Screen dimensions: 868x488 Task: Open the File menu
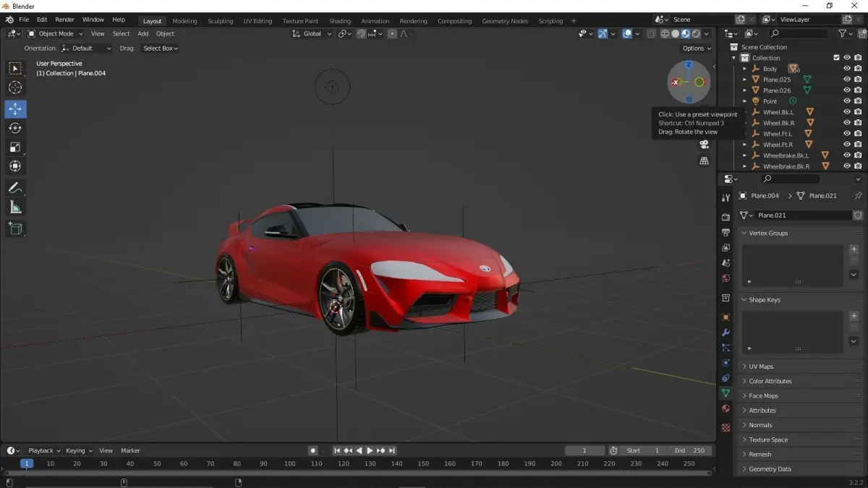coord(24,20)
